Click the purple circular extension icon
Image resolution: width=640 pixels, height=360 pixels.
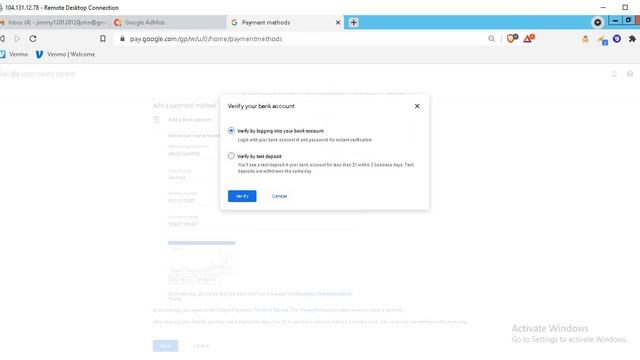[617, 39]
